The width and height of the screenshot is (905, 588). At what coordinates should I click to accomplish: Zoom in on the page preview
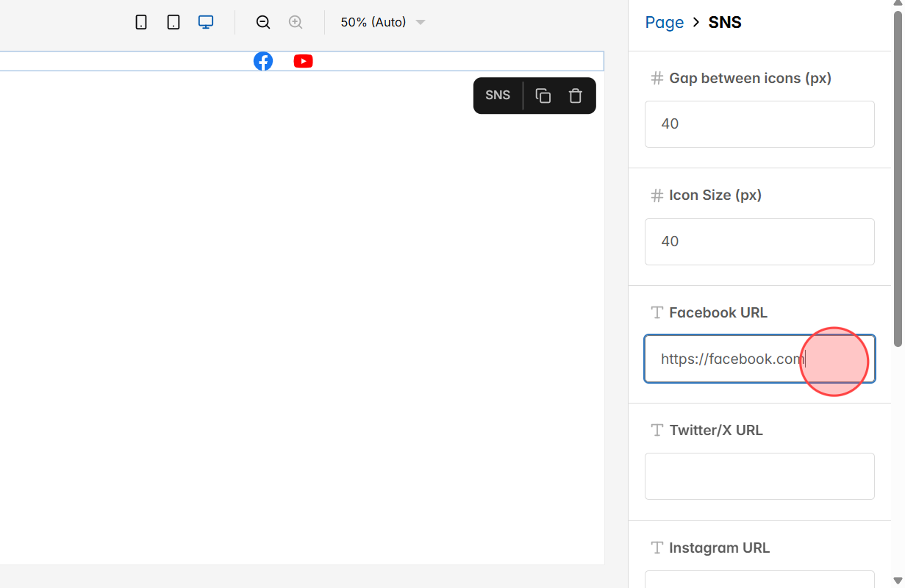pos(296,22)
